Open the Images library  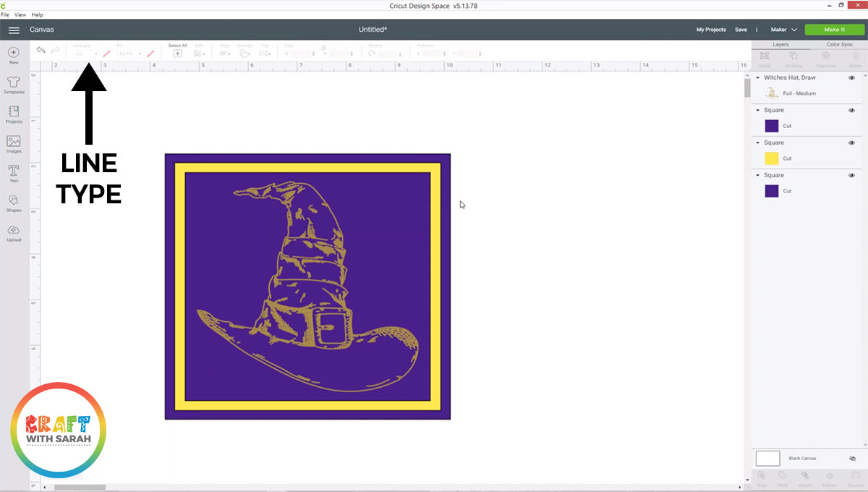coord(13,144)
